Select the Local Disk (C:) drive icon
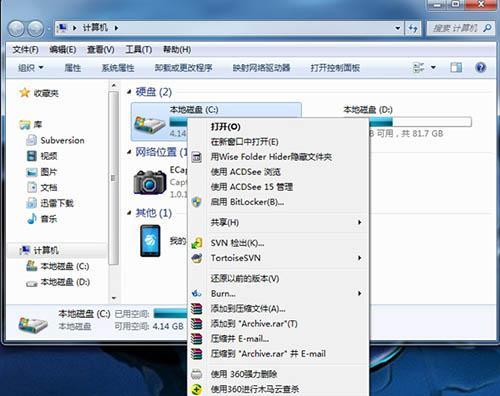Image resolution: width=500 pixels, height=396 pixels. click(x=150, y=124)
